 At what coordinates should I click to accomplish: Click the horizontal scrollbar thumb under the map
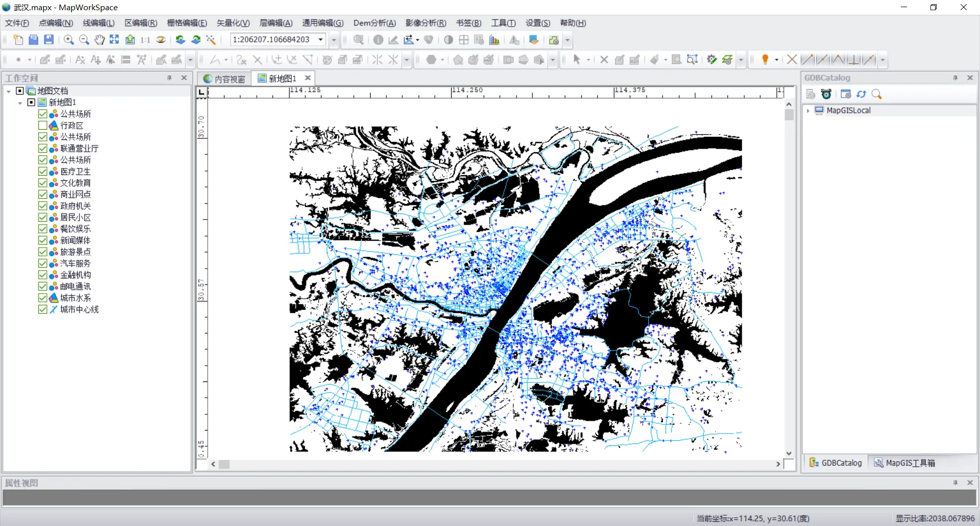click(x=225, y=464)
